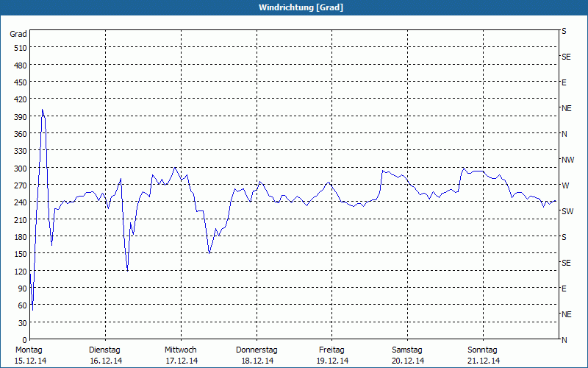588x368 pixels.
Task: Pick the "210" degree axis label
Action: click(21, 219)
